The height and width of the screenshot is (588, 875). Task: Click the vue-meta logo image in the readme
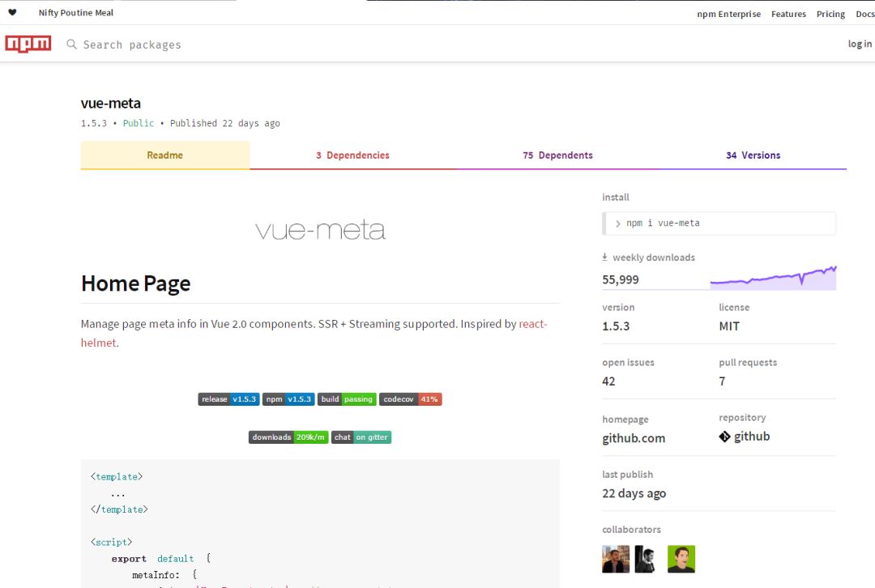click(x=320, y=229)
